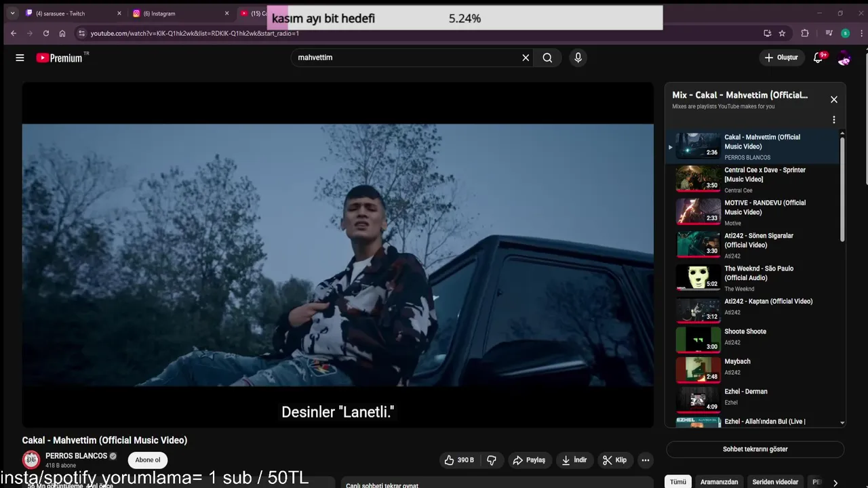Close the sarasuee Twitch tab
868x488 pixels.
(119, 13)
